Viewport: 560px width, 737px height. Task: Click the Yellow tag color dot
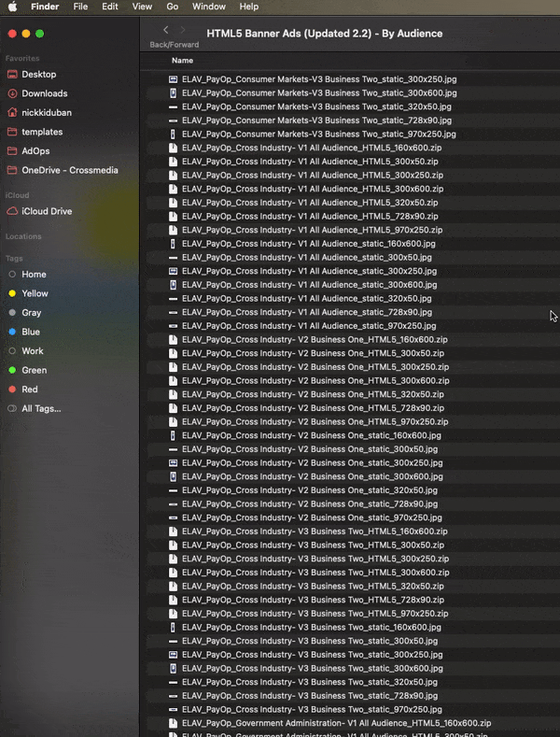(12, 293)
